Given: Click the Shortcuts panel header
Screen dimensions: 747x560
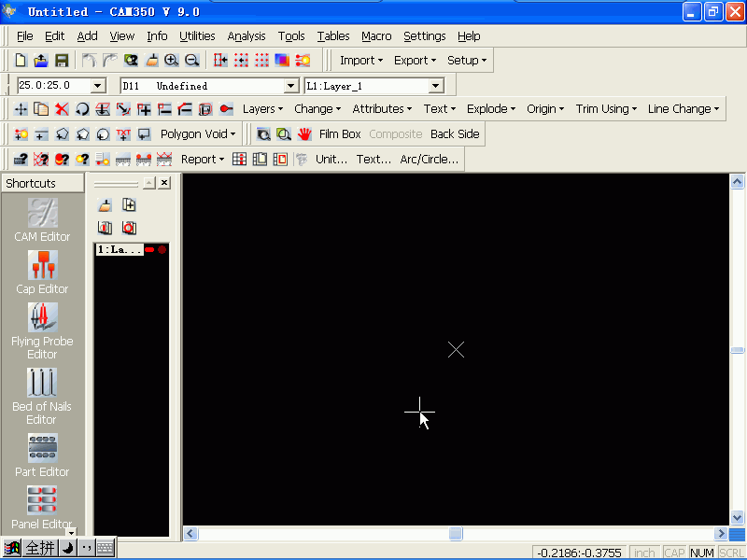Looking at the screenshot, I should (x=43, y=183).
